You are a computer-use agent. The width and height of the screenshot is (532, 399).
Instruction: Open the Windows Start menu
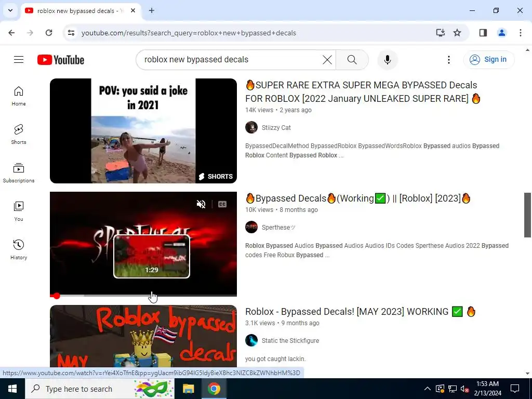(x=12, y=389)
